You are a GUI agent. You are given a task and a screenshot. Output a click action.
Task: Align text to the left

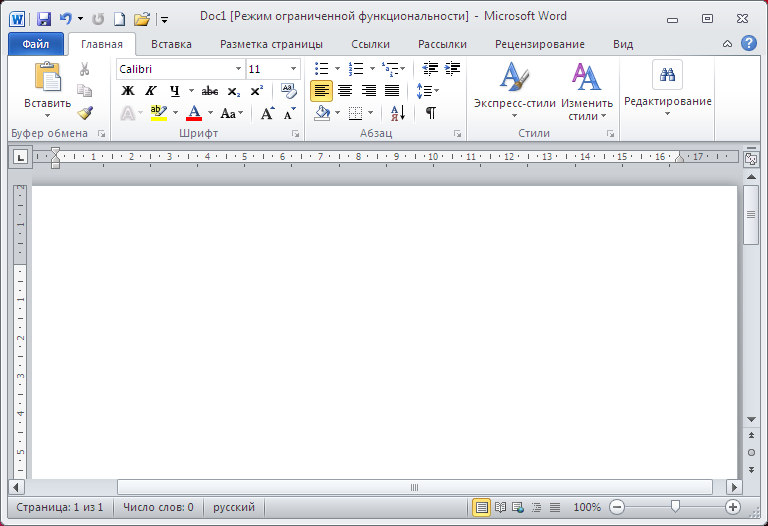(x=321, y=91)
